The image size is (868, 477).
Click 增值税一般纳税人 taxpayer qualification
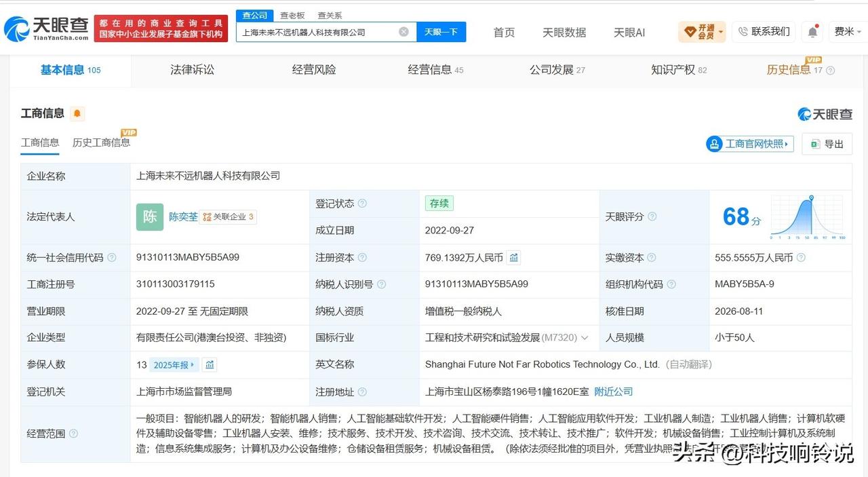[463, 311]
